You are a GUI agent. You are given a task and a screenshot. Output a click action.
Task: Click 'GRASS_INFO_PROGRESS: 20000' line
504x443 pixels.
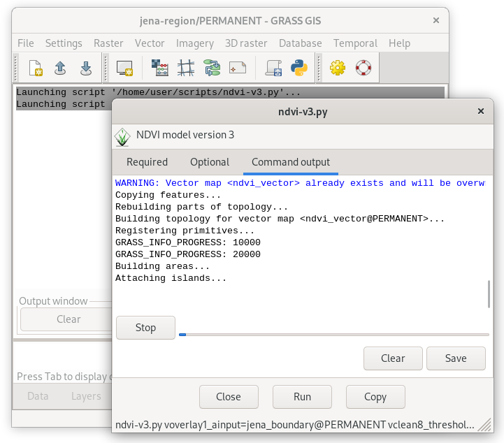188,254
